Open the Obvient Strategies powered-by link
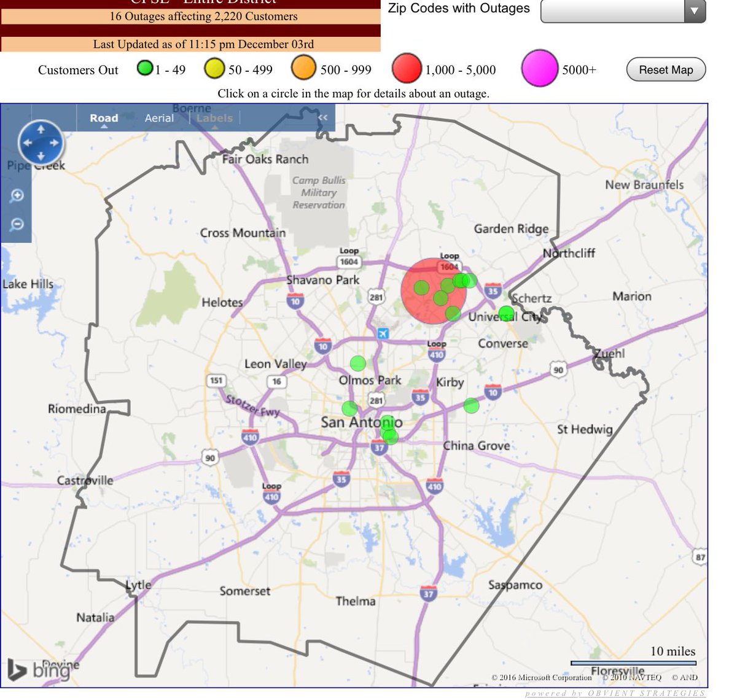The width and height of the screenshot is (737, 700). (x=615, y=694)
